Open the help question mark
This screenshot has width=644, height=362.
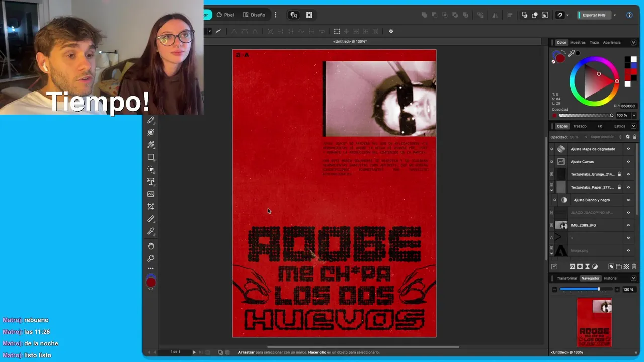[629, 15]
